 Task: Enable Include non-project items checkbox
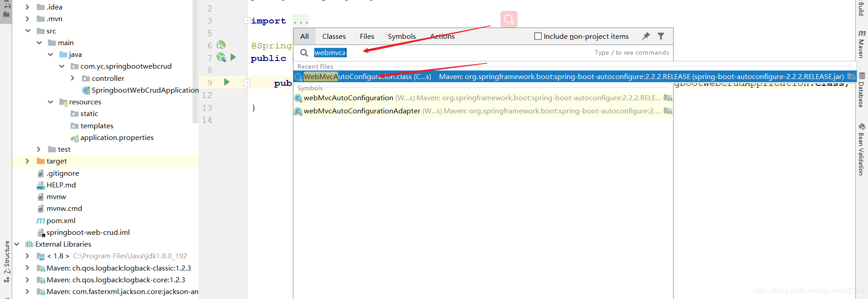538,36
